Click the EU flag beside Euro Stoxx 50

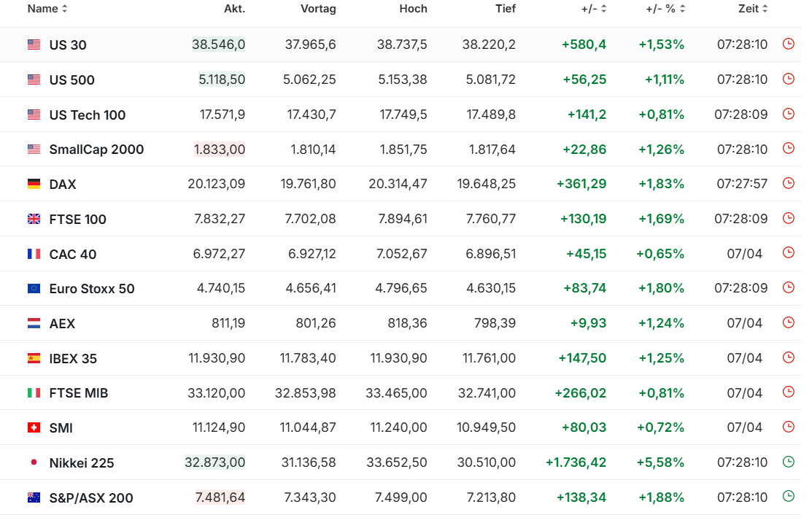pyautogui.click(x=34, y=289)
